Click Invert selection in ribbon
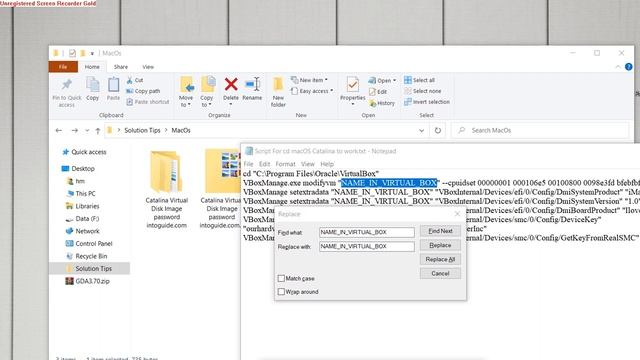 coord(427,102)
